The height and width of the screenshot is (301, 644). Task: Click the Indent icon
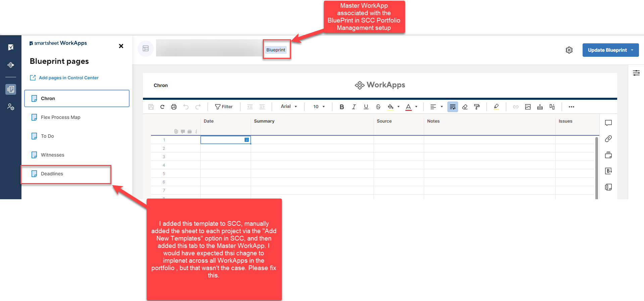click(262, 107)
